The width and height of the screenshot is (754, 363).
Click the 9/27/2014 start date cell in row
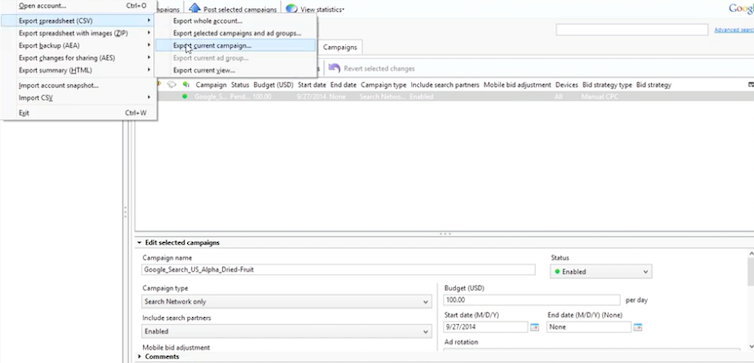coord(312,97)
